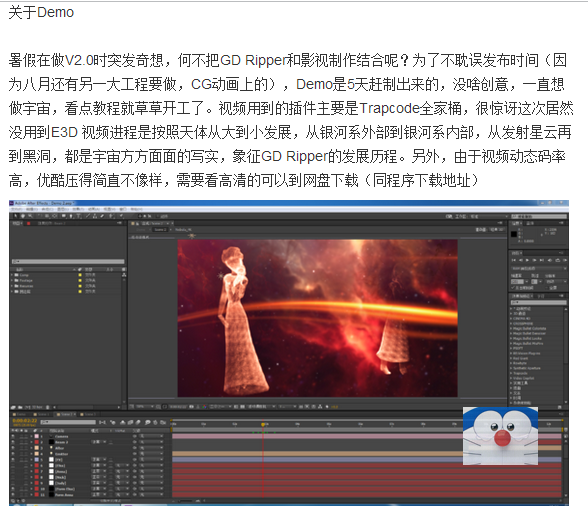Image resolution: width=588 pixels, height=515 pixels.
Task: Open the Layer menu in menu bar
Action: (63, 209)
